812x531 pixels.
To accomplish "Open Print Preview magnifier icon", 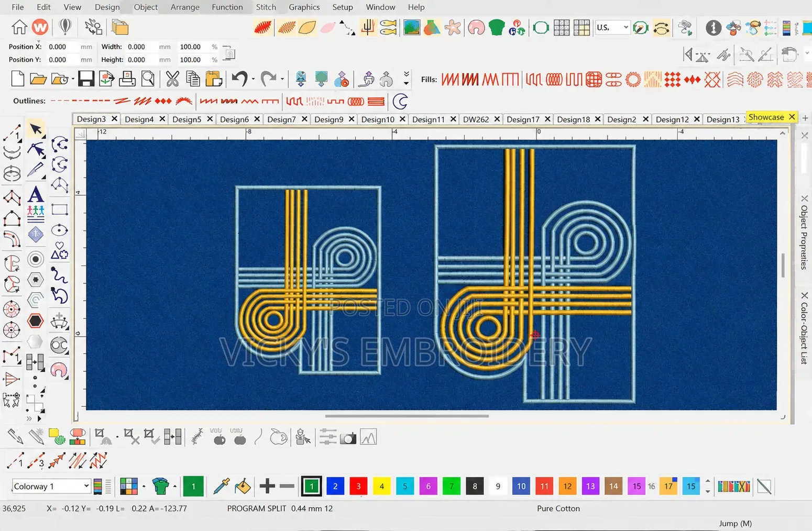I will (x=148, y=79).
